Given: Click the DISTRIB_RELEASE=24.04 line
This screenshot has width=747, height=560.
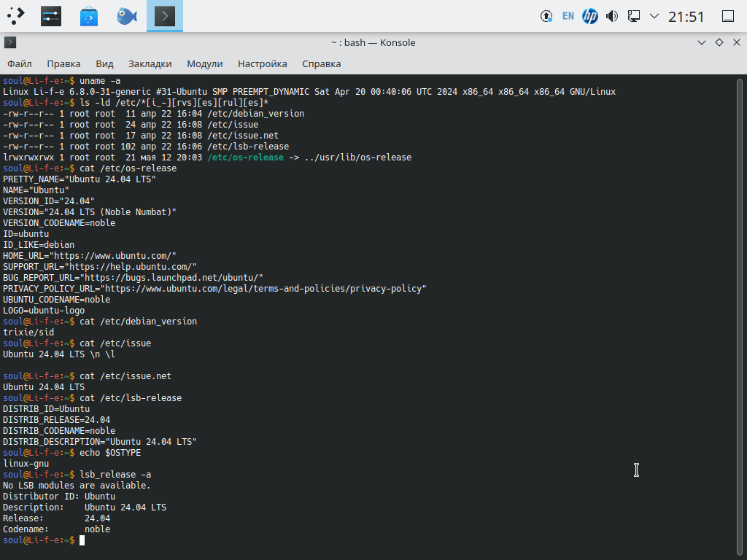Looking at the screenshot, I should coord(56,420).
